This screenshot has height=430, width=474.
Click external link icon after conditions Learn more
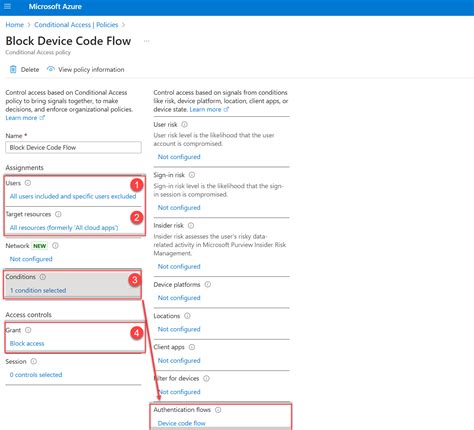226,109
